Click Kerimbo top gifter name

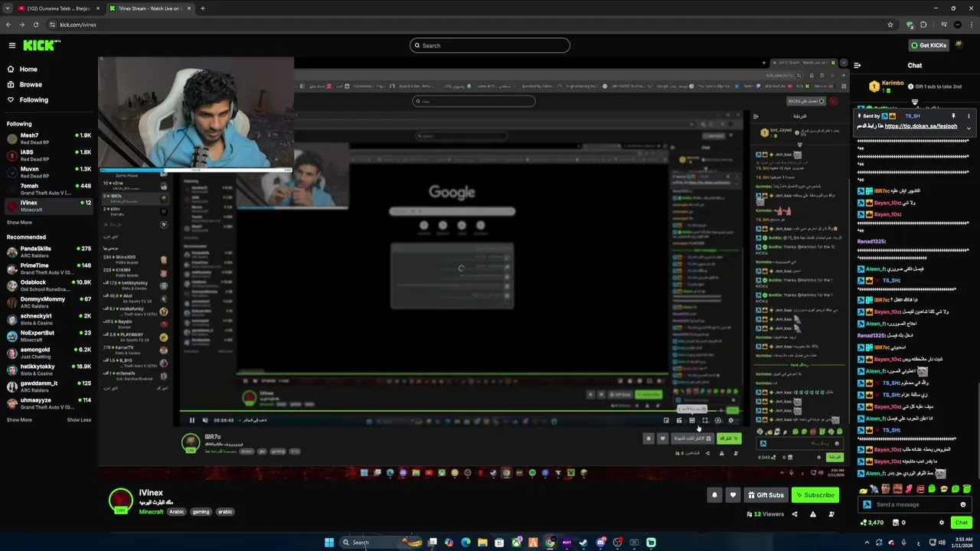893,83
